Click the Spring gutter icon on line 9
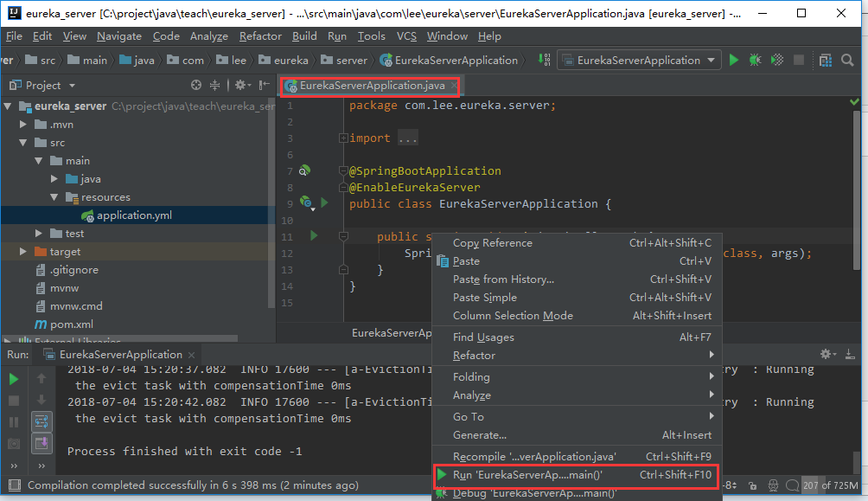The width and height of the screenshot is (868, 501). click(x=306, y=202)
